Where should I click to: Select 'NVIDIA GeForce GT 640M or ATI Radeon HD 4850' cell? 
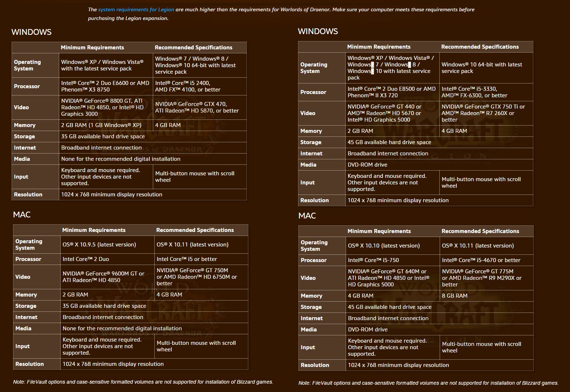[x=393, y=278]
